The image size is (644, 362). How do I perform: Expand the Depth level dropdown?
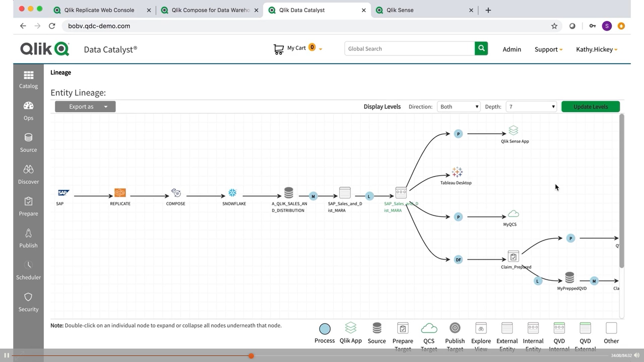531,107
